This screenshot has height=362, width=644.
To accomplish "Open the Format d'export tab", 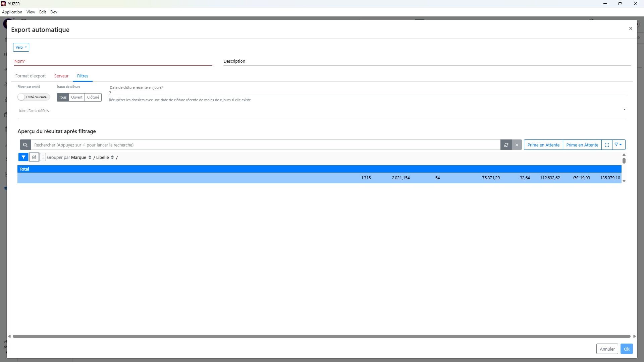I will 31,76.
